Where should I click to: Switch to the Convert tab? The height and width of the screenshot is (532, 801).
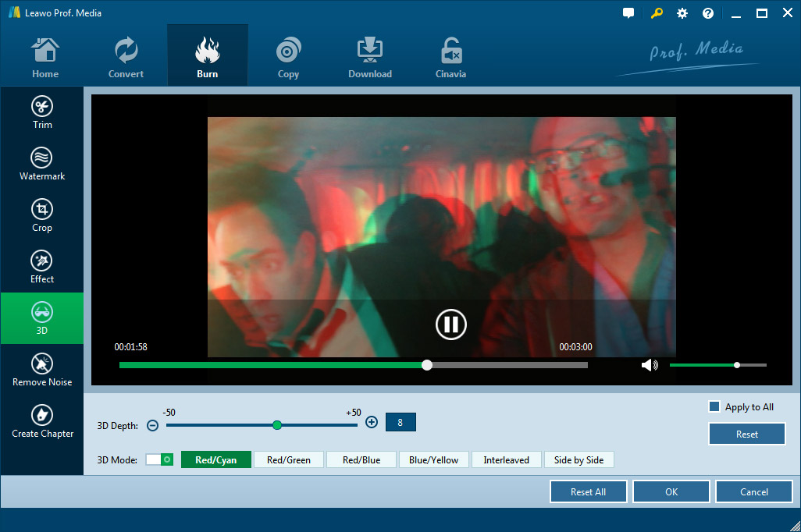coord(126,58)
